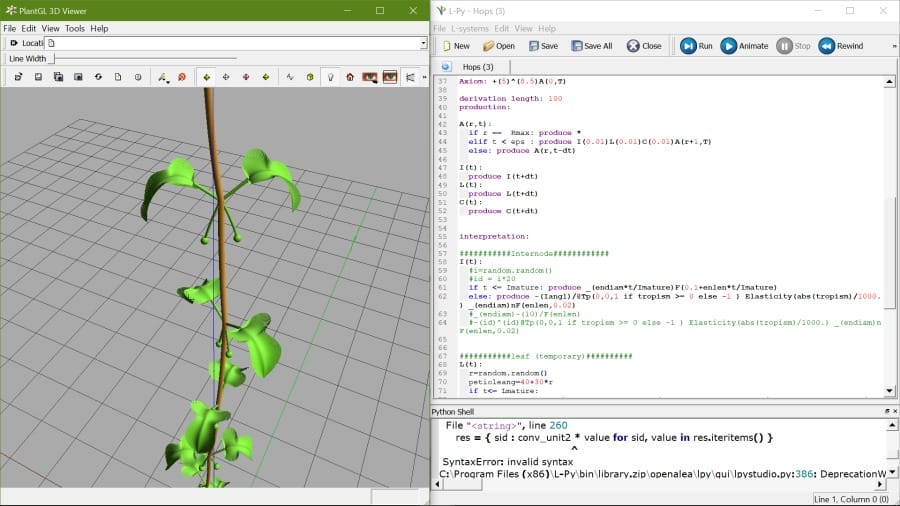Image resolution: width=900 pixels, height=506 pixels.
Task: Click Close file icon in L-Py toolbar
Action: [x=643, y=46]
